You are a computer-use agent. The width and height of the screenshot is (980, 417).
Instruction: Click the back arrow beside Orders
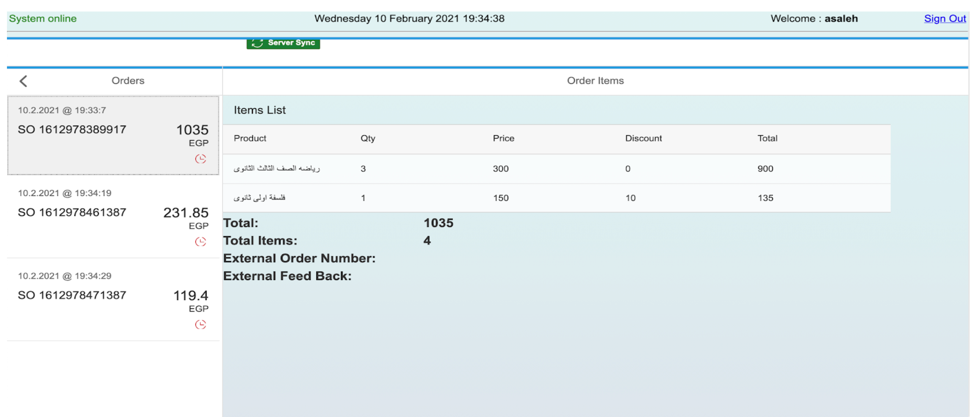pos(24,81)
